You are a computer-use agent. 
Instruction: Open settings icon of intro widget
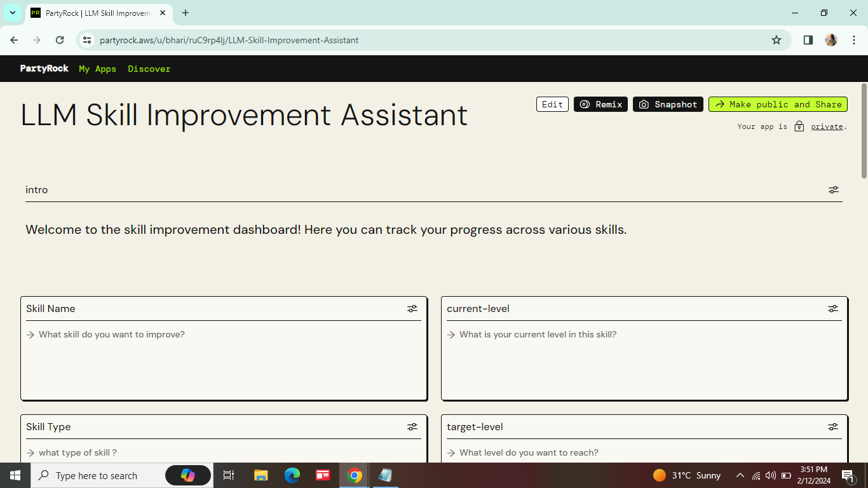pos(834,190)
